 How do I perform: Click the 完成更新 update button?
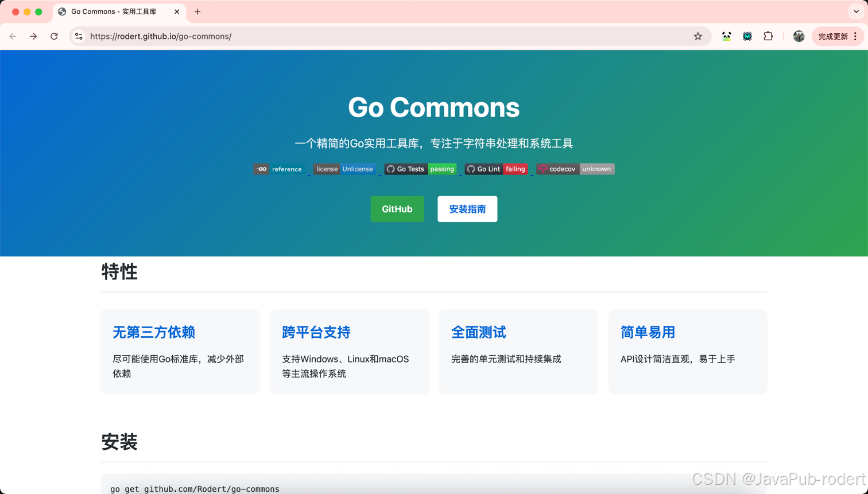pyautogui.click(x=838, y=36)
